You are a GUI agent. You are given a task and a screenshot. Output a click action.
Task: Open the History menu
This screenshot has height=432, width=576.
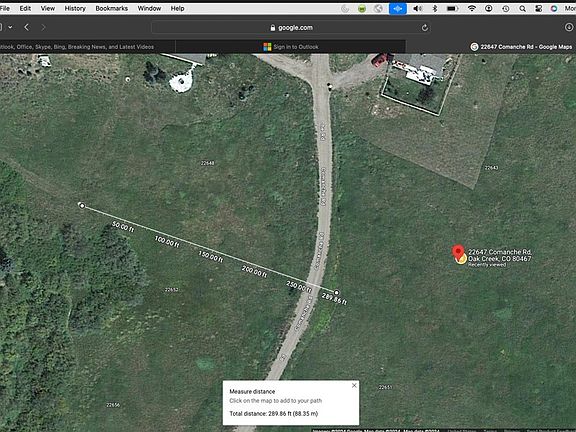point(75,8)
